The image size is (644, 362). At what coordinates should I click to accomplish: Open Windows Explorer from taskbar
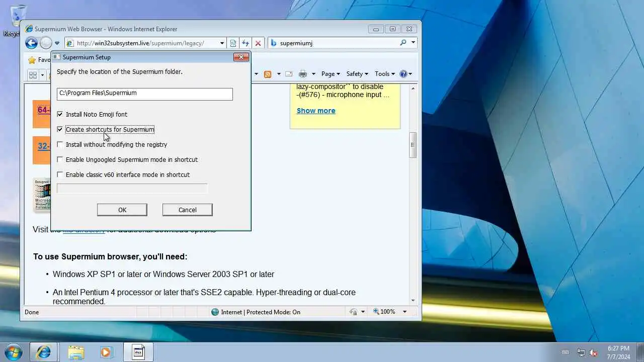click(75, 352)
